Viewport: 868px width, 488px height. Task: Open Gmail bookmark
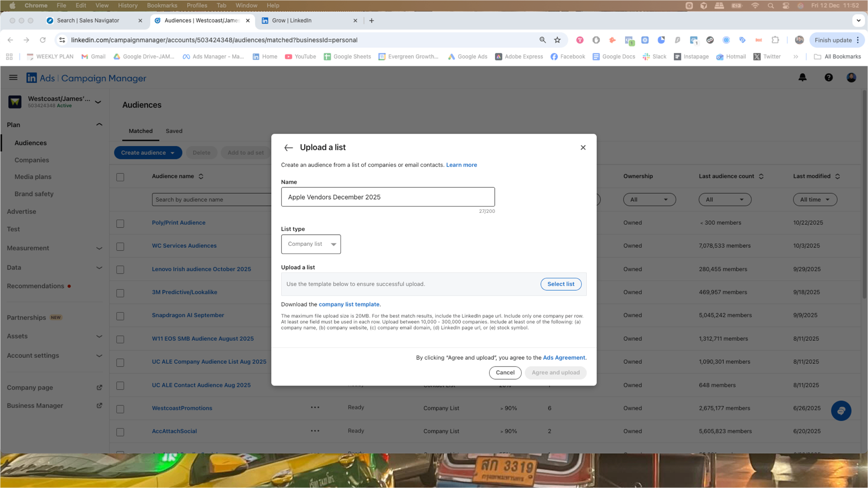click(x=93, y=56)
